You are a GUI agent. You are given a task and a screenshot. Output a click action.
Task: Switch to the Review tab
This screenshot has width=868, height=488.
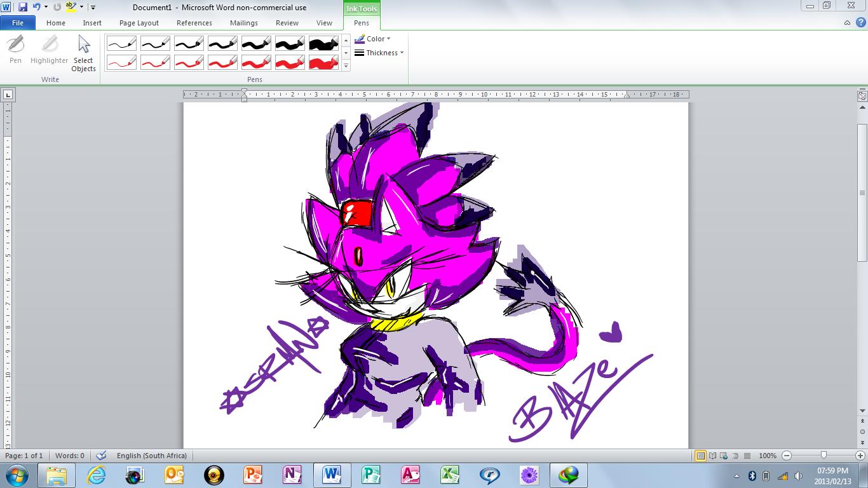coord(287,23)
